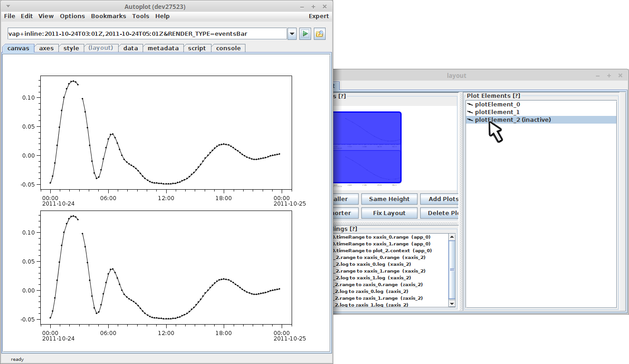Maximize the layout window
The height and width of the screenshot is (364, 629).
(609, 76)
